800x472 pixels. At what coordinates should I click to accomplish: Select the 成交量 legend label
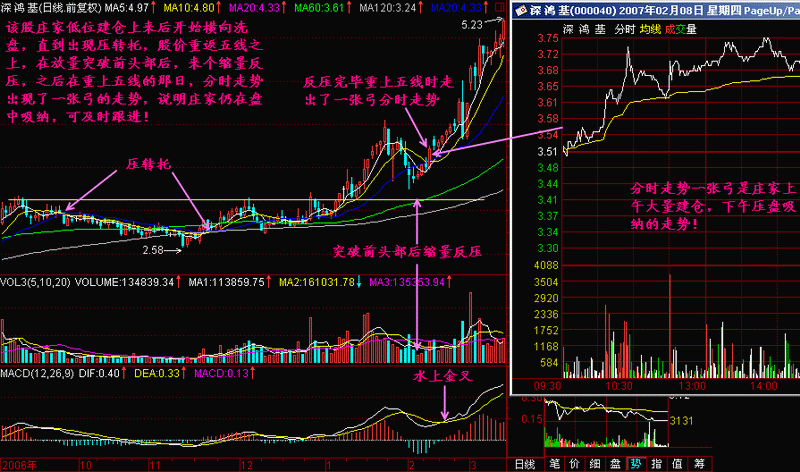pos(681,30)
